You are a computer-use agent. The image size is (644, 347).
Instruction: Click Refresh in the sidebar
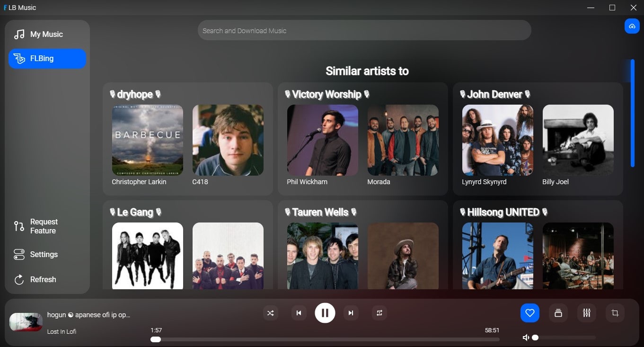[x=47, y=279]
